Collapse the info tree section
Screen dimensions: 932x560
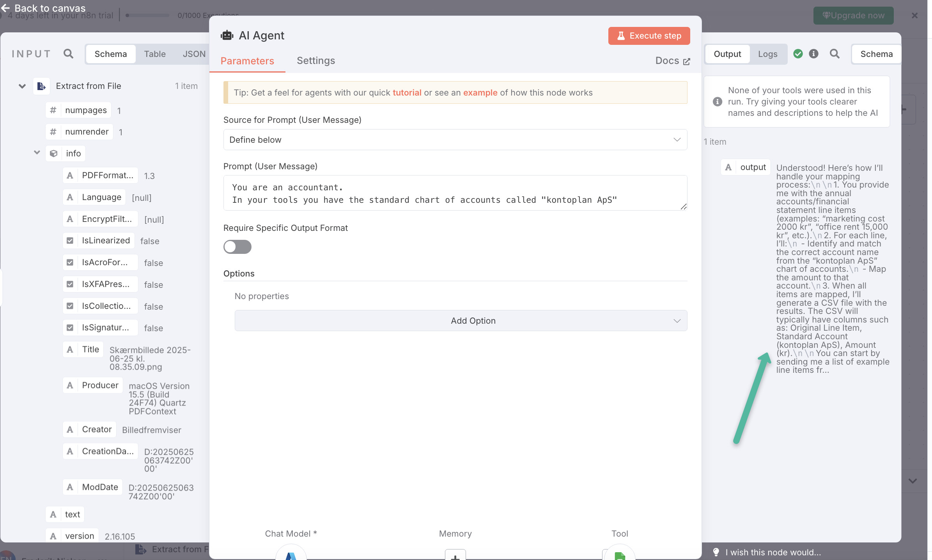coord(37,152)
